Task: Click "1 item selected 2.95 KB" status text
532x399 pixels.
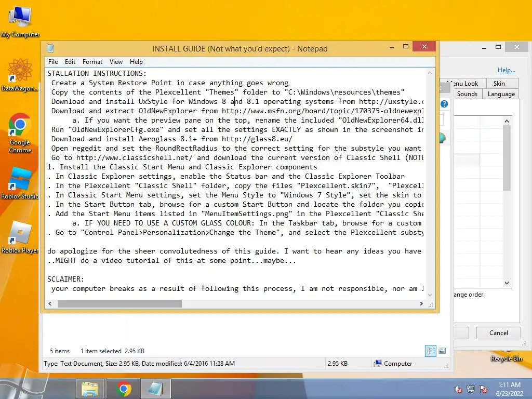Action: 112,351
